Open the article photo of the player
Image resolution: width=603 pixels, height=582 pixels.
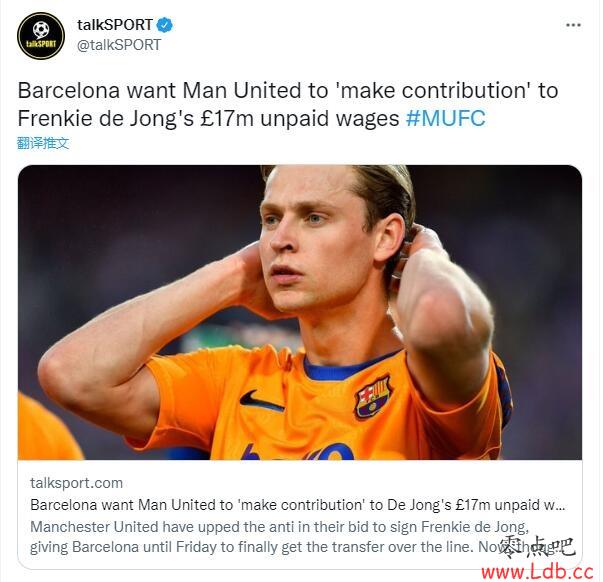[x=300, y=312]
